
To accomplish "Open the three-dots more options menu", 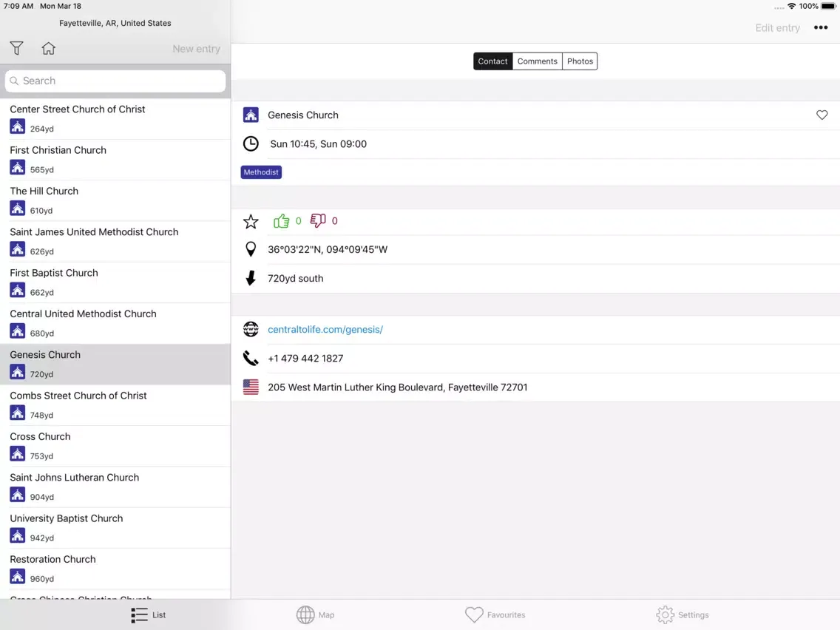I will [821, 27].
